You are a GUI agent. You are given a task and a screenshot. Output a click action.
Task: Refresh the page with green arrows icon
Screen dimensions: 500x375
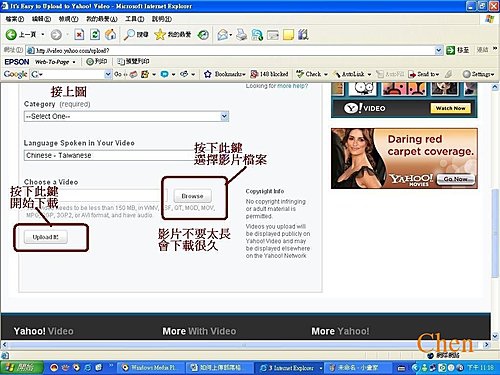point(95,34)
